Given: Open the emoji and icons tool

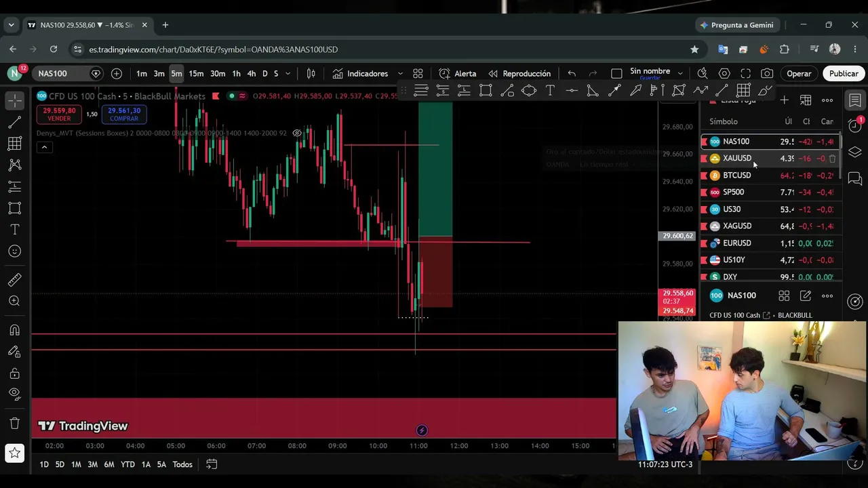Looking at the screenshot, I should click(14, 251).
